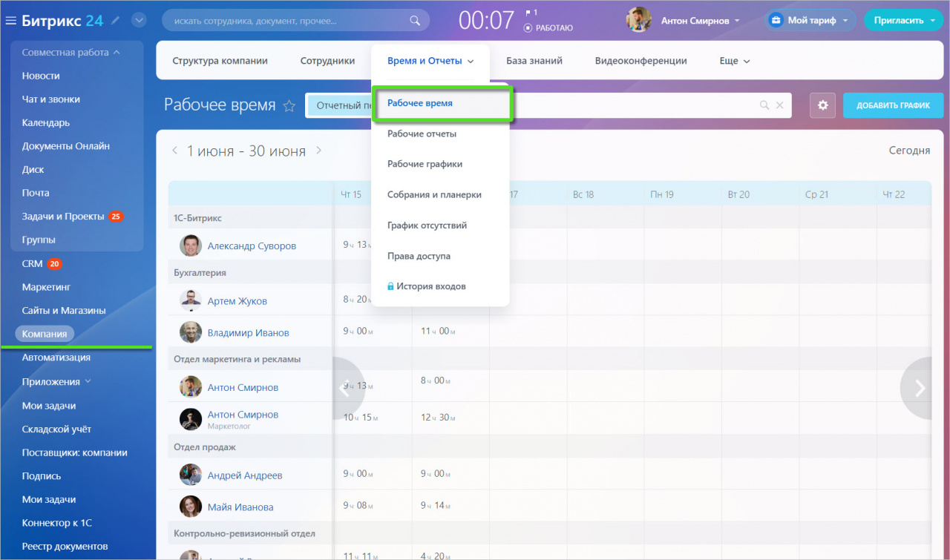
Task: Open Календарь in the sidebar
Action: (x=46, y=122)
